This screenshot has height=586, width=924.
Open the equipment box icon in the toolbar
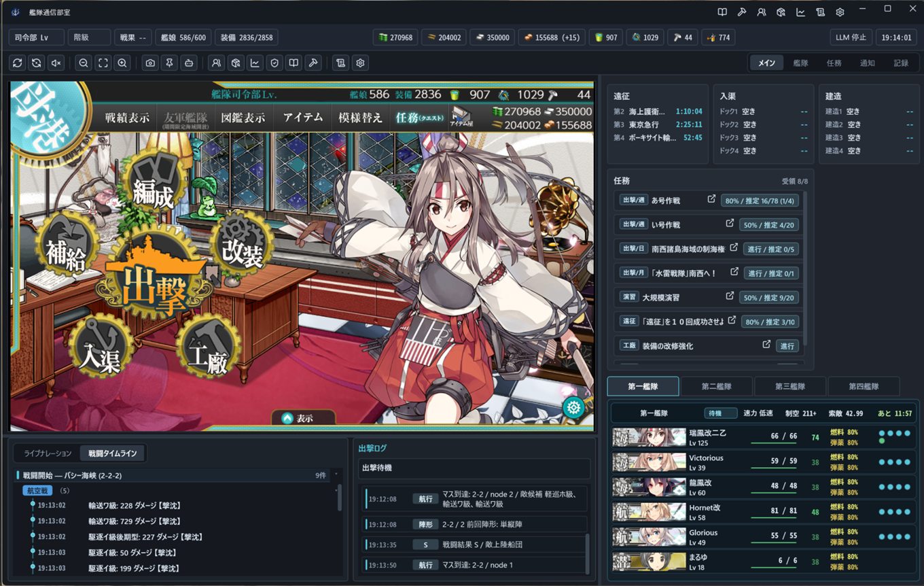click(x=235, y=63)
